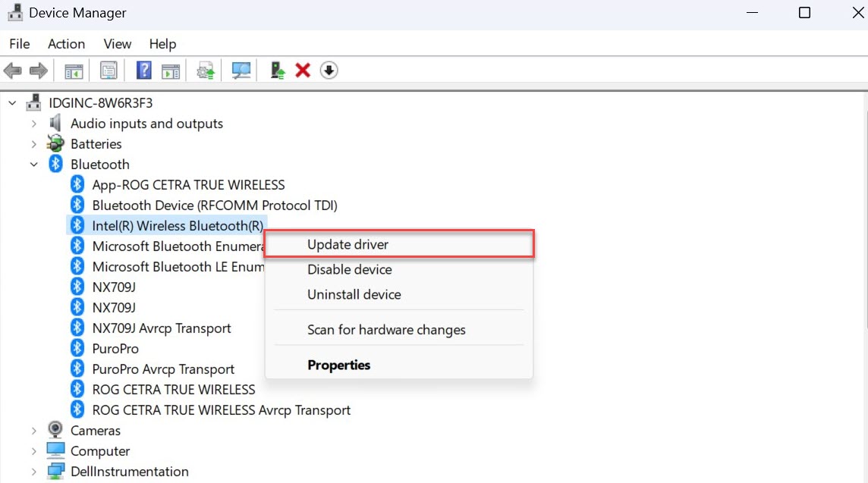Click the Bluetooth icon beside ROG CETRA TRUE WIRELESS Avrcp Transport
This screenshot has height=483, width=868.
coord(77,409)
